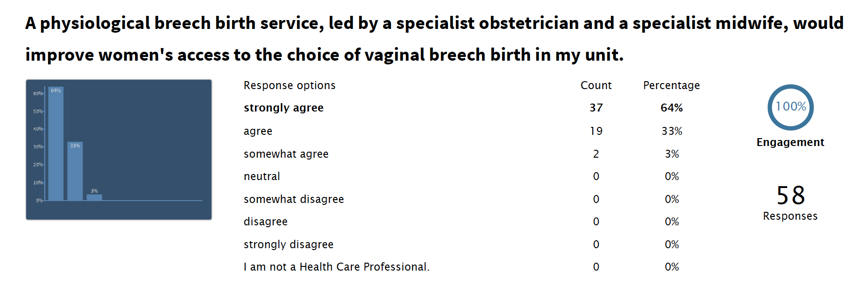Click the Response options column header
868x293 pixels.
(290, 85)
